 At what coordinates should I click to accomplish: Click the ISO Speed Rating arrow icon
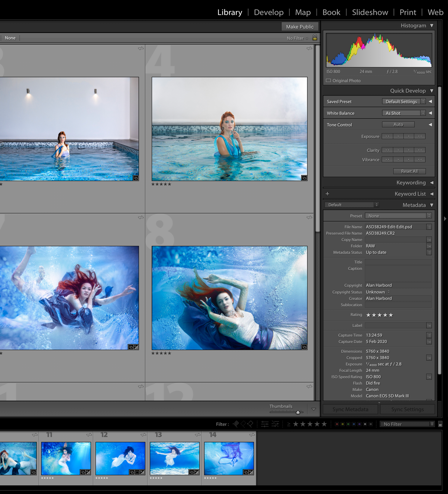click(x=429, y=377)
